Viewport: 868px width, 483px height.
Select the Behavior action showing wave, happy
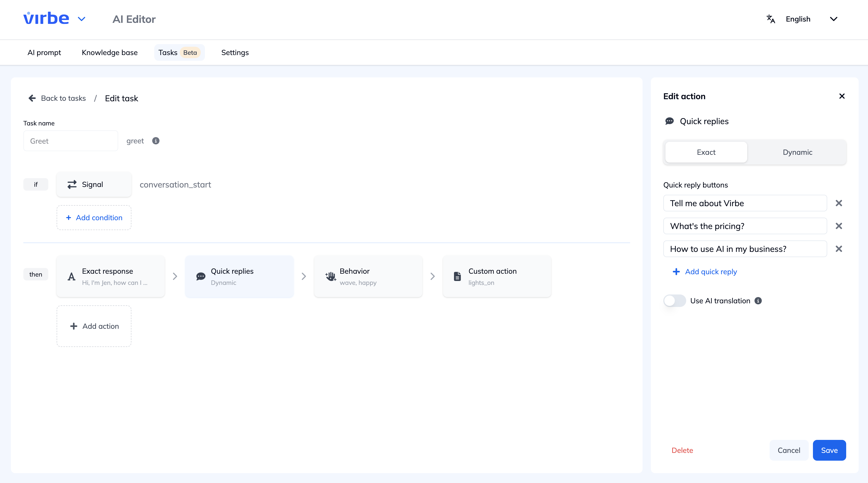click(368, 276)
